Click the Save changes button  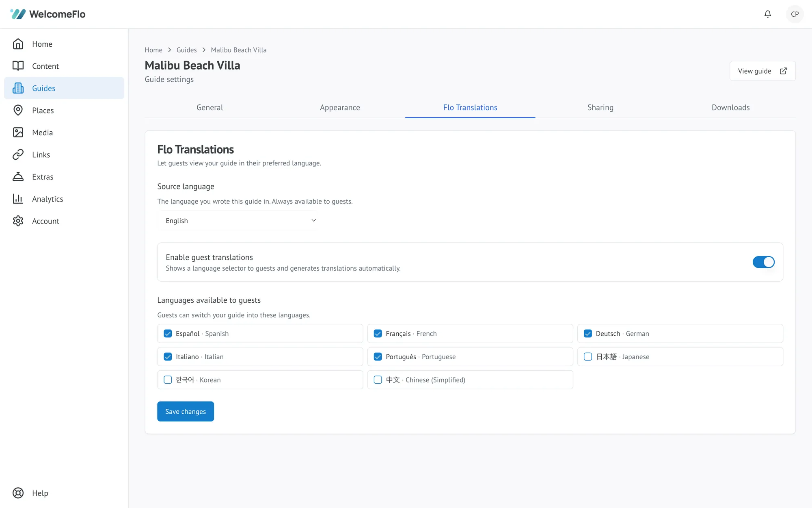coord(186,412)
